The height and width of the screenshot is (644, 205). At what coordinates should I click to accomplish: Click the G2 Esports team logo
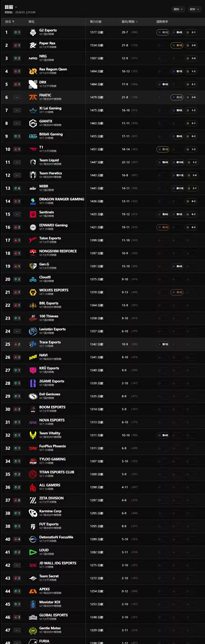[33, 32]
